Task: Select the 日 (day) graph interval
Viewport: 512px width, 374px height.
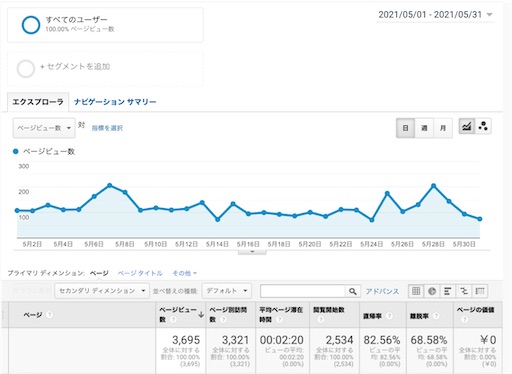Action: (405, 128)
